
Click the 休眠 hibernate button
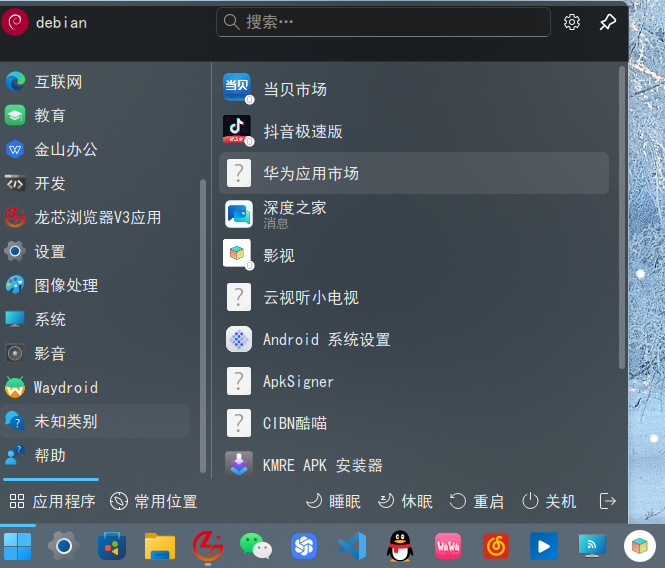tap(405, 501)
